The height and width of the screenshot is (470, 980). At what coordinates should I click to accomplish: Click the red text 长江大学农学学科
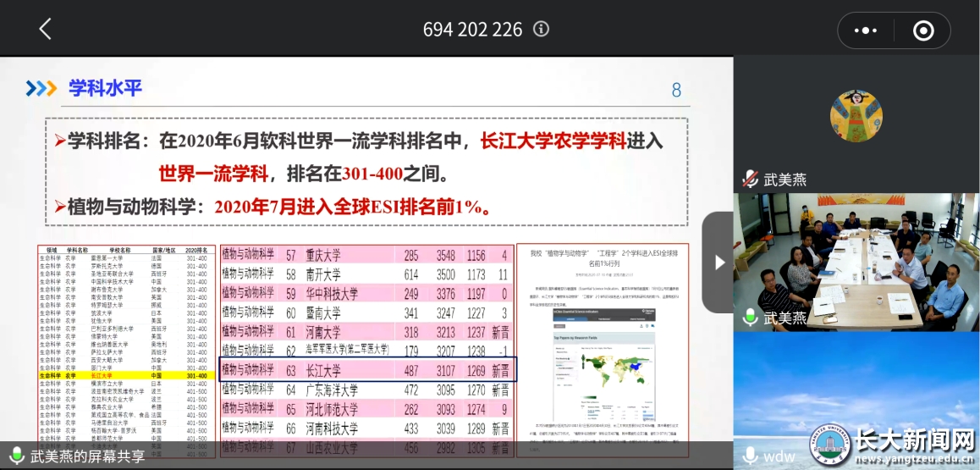pyautogui.click(x=553, y=141)
